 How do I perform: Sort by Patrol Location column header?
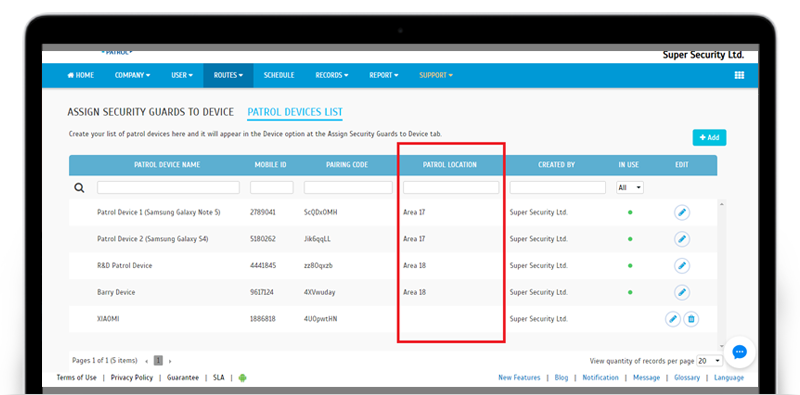[450, 165]
